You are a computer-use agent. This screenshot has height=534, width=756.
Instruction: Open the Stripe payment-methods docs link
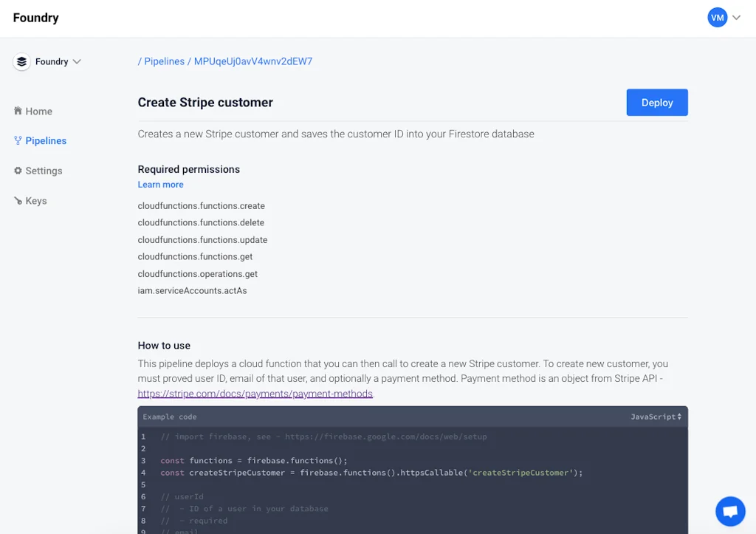(x=255, y=394)
